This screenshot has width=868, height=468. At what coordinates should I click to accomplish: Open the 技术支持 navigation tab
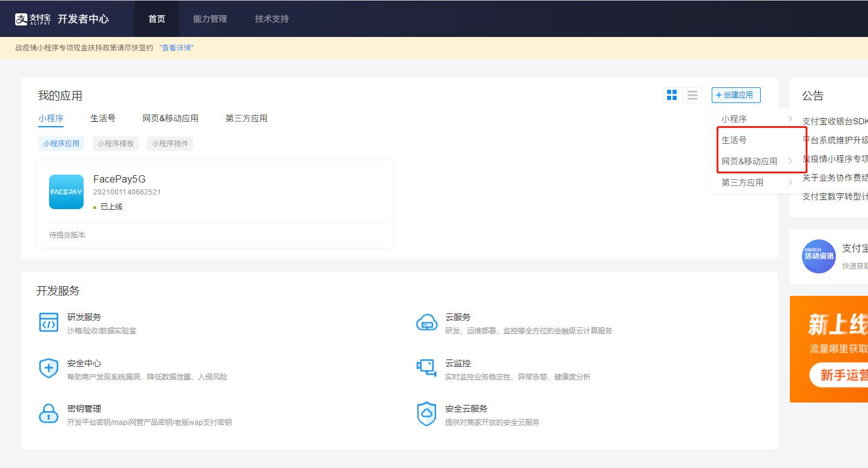(272, 19)
